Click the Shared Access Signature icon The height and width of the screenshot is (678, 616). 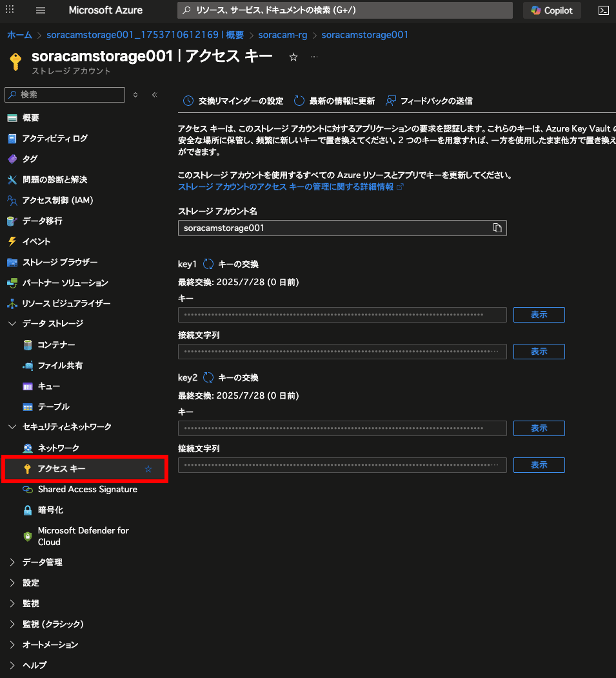point(28,490)
